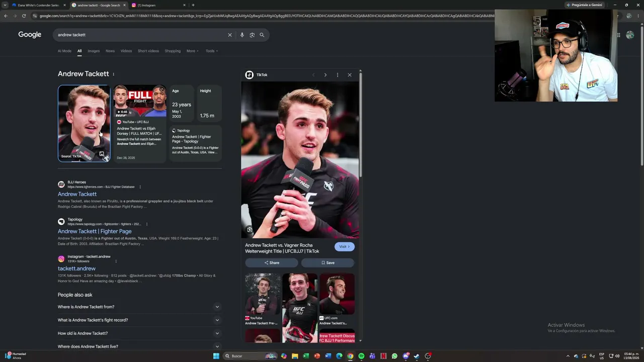This screenshot has height=362, width=644.
Task: Click the Visit button for the TikTok image
Action: (345, 246)
